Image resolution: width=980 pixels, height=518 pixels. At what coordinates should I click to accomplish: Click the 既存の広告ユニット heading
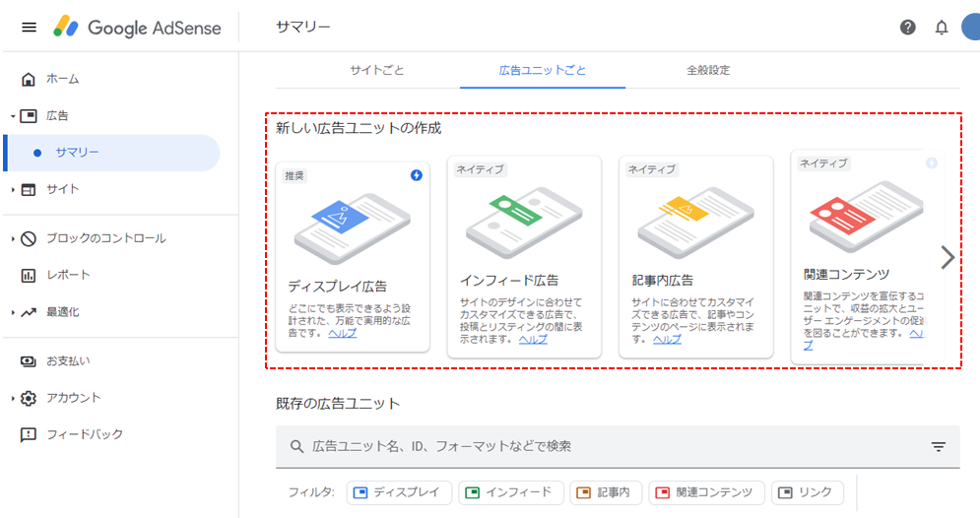pos(338,404)
